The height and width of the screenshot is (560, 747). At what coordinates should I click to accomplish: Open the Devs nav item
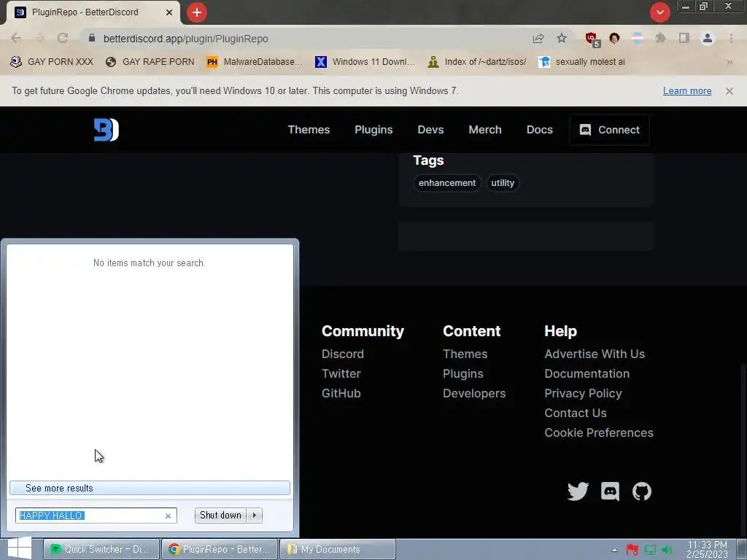pyautogui.click(x=430, y=130)
